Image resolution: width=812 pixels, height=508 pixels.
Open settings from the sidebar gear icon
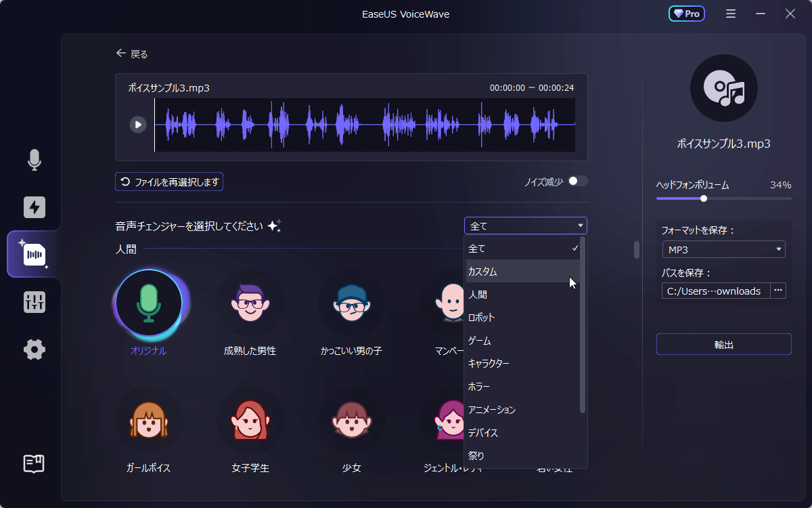(x=34, y=350)
